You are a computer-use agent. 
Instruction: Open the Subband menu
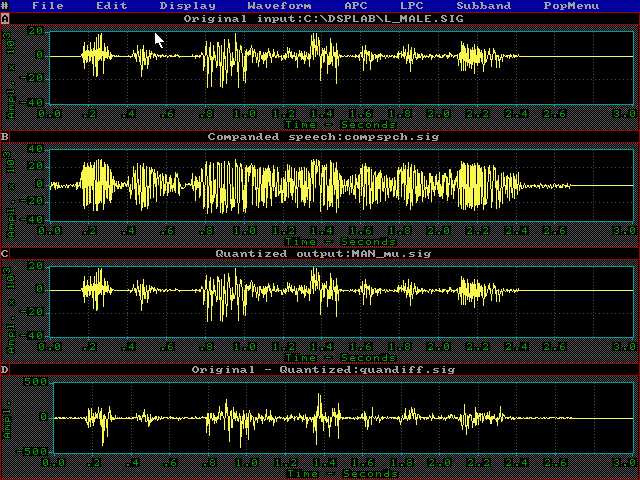point(484,6)
